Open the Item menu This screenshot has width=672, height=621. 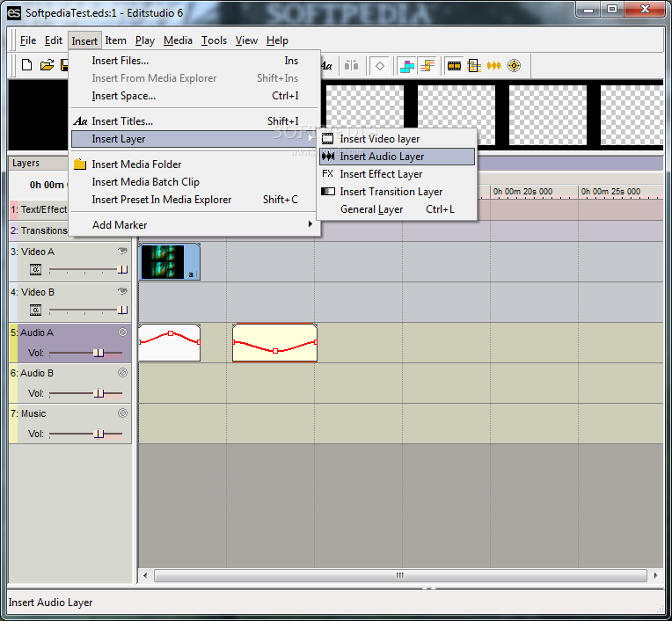[x=116, y=40]
